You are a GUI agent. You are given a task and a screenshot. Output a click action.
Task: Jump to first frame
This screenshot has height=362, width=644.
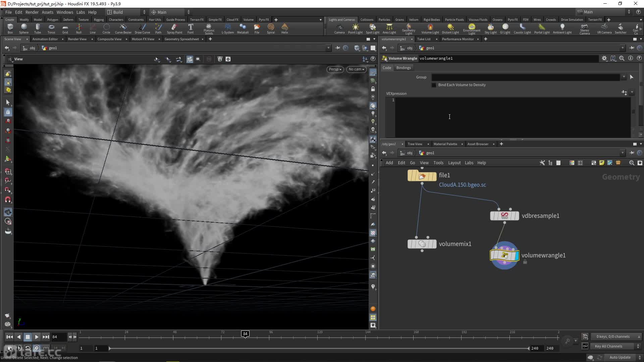click(10, 337)
